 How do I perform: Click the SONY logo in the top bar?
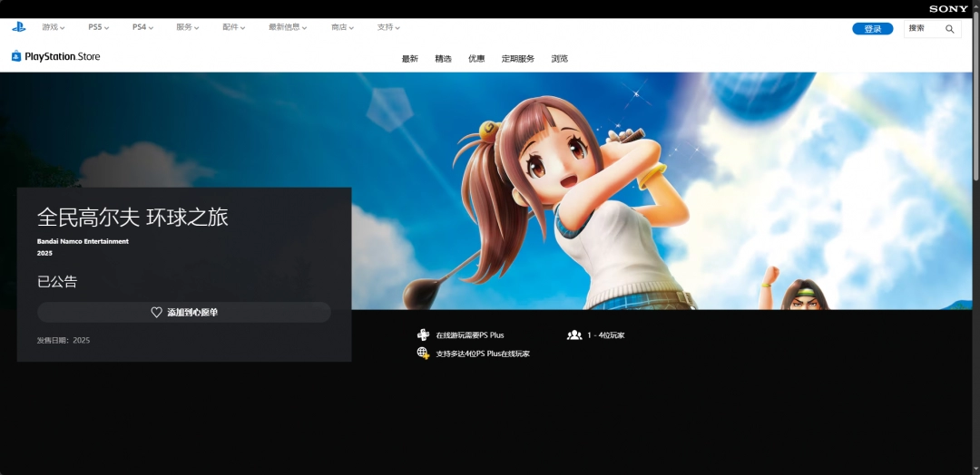point(948,9)
